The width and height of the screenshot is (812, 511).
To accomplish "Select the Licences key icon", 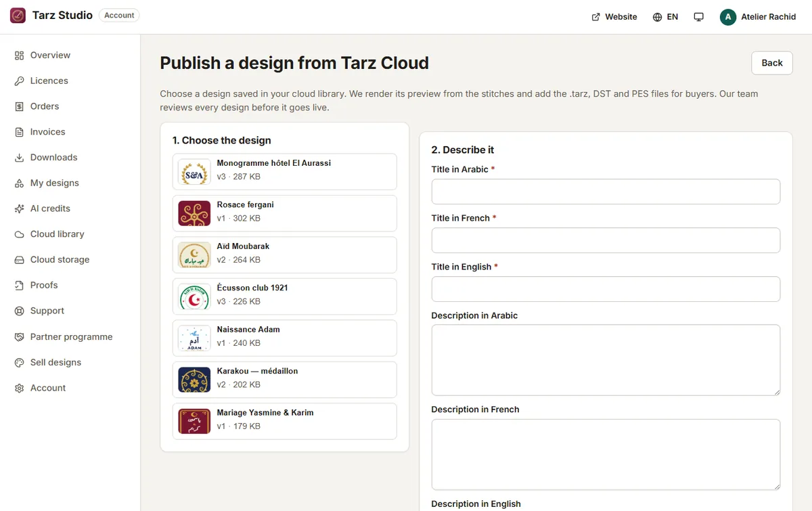I will pyautogui.click(x=19, y=81).
